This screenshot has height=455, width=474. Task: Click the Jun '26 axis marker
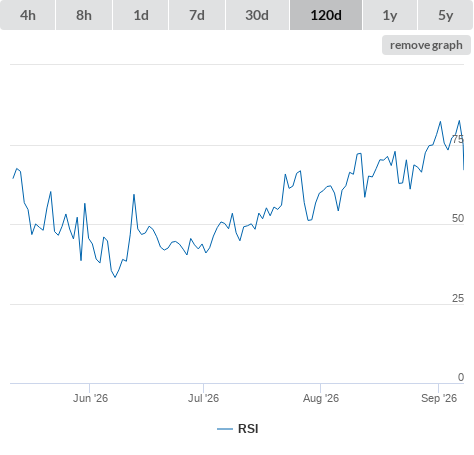(90, 398)
